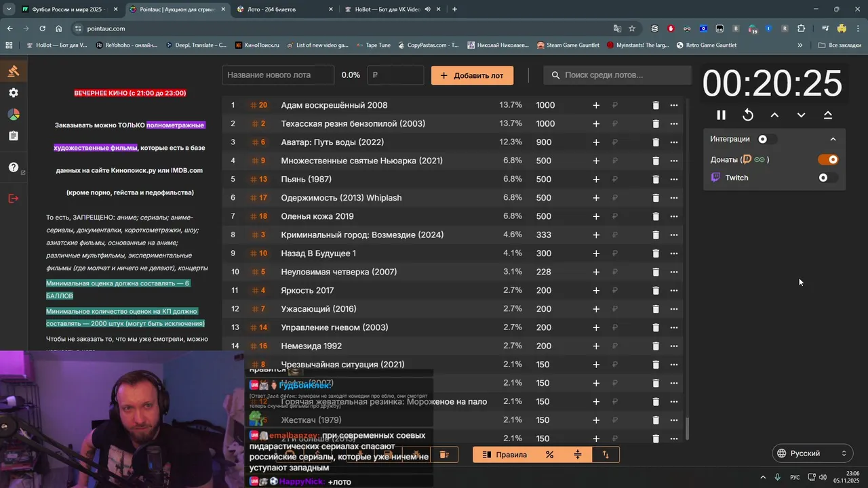Open more options for Множественные святые Ньюарка
Image resolution: width=868 pixels, height=488 pixels.
pos(673,161)
